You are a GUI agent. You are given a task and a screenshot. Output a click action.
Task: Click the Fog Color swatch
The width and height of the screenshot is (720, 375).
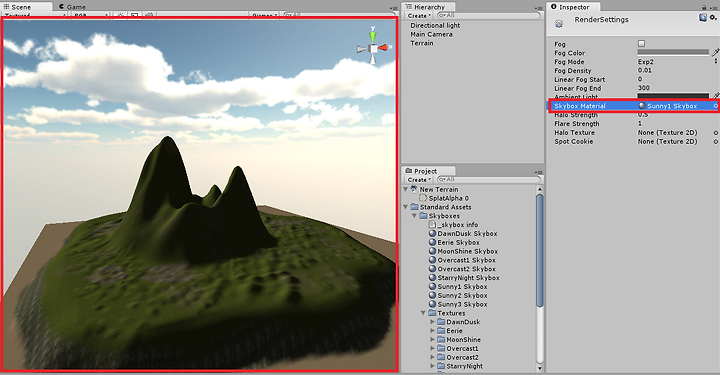(673, 52)
